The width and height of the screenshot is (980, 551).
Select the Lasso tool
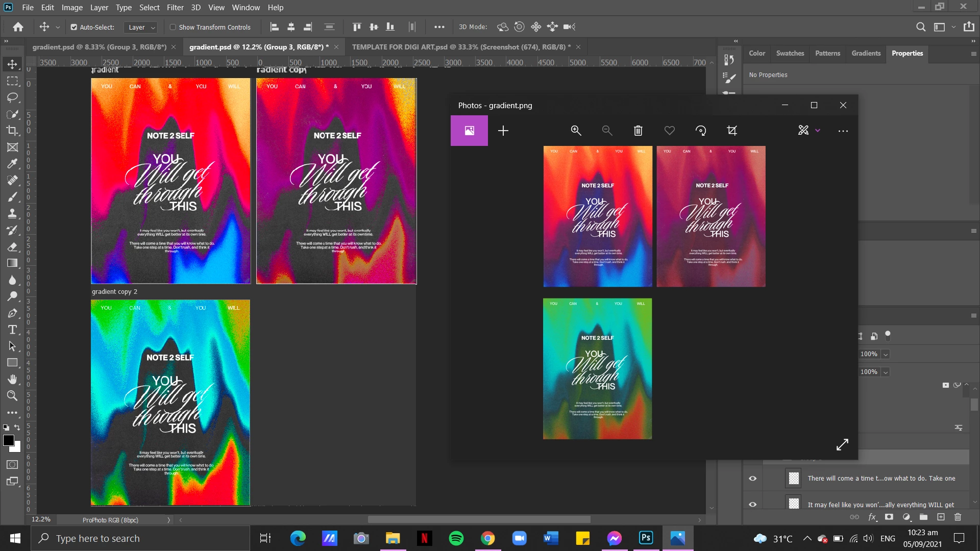12,97
